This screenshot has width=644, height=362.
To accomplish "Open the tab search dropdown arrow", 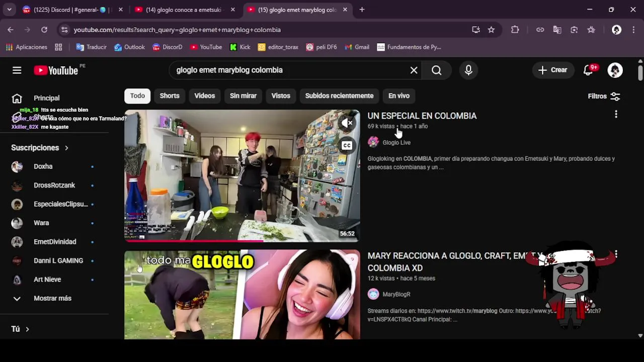I will 10,10.
